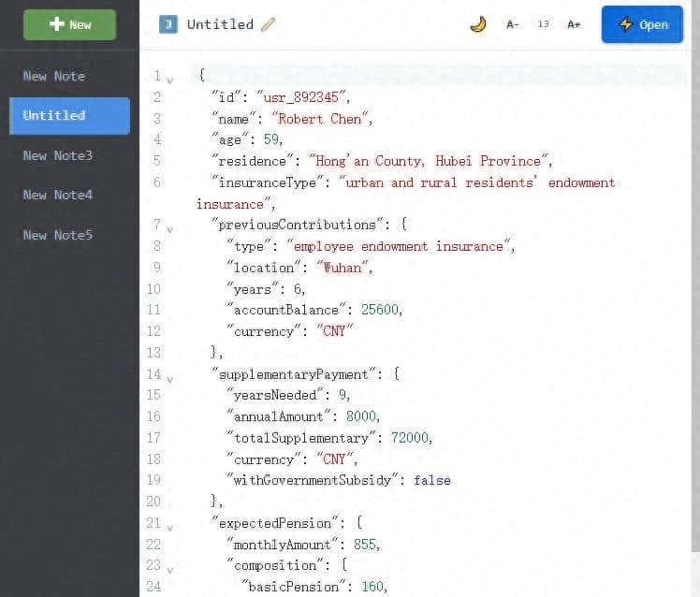The image size is (700, 597).
Task: Click the blue badge icon beside the Untitled title
Action: click(168, 24)
